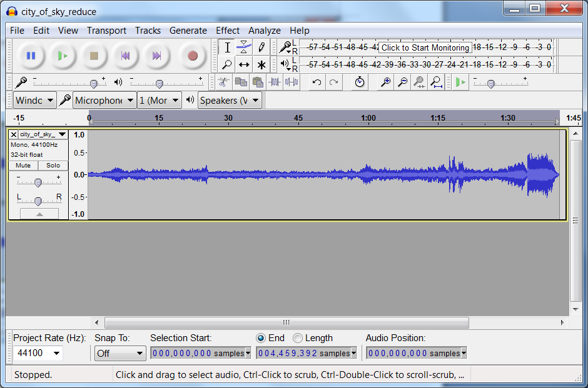Click the track gain slider
The width and height of the screenshot is (588, 388).
coord(38,182)
